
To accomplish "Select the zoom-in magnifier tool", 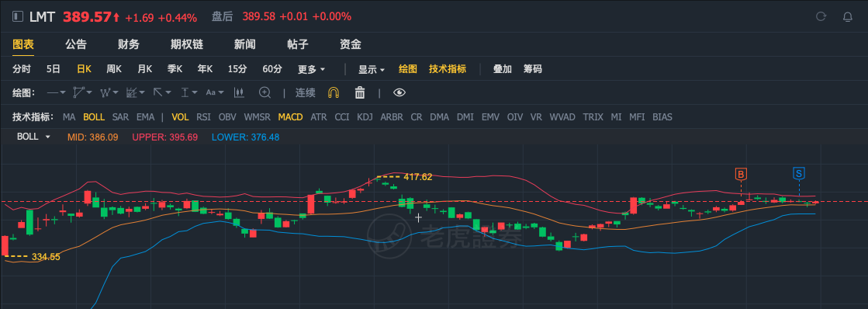I will [x=265, y=92].
